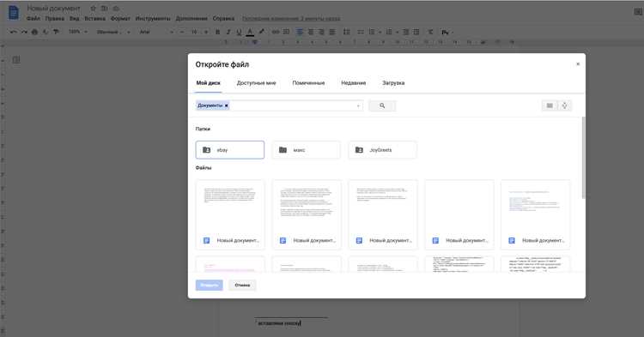Open the document outline icon
The height and width of the screenshot is (337, 644).
(16, 60)
